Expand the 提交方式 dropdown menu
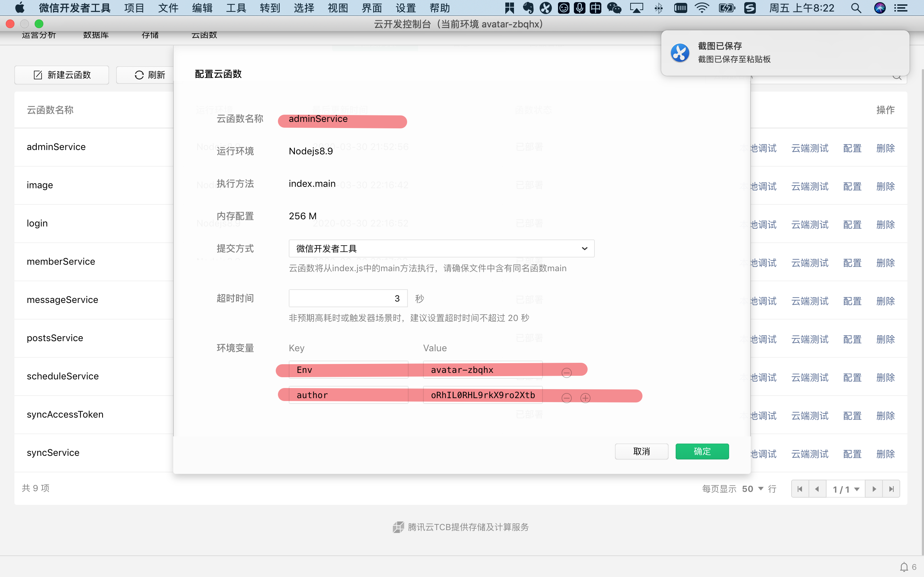The image size is (924, 577). click(583, 248)
